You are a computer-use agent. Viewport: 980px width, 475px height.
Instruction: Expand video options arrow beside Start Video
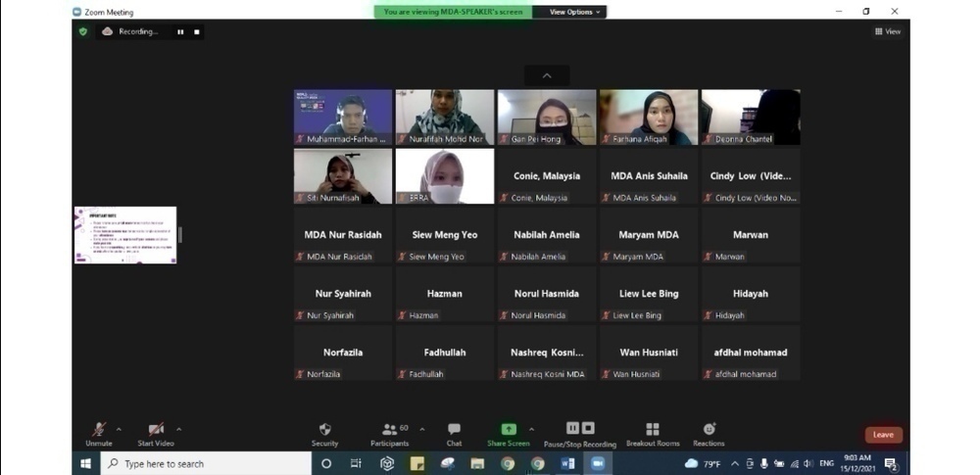[x=178, y=429]
